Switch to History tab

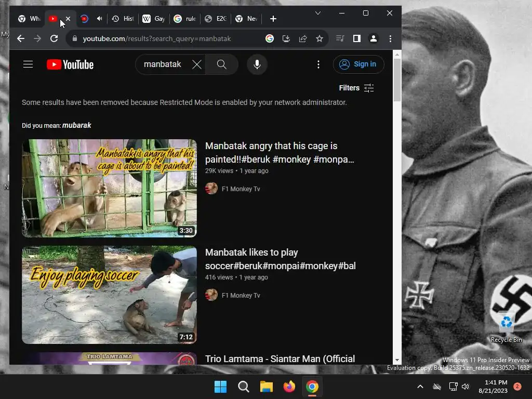123,19
